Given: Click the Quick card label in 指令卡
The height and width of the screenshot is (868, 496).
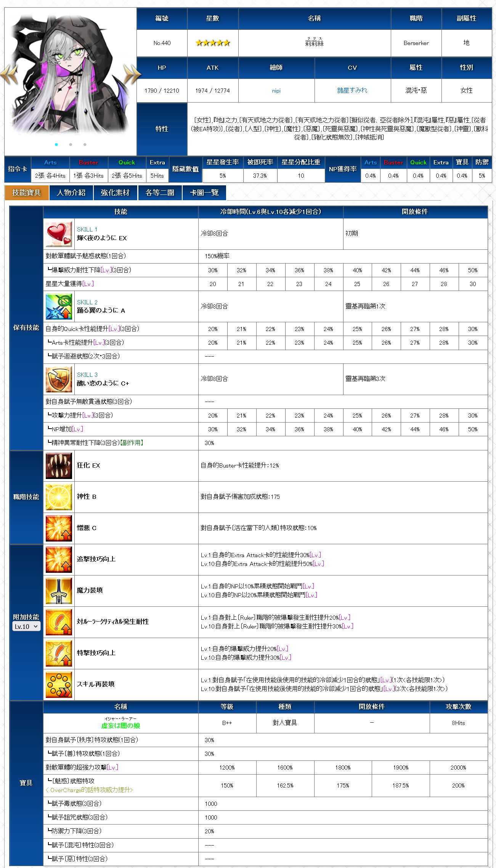Looking at the screenshot, I should [127, 162].
